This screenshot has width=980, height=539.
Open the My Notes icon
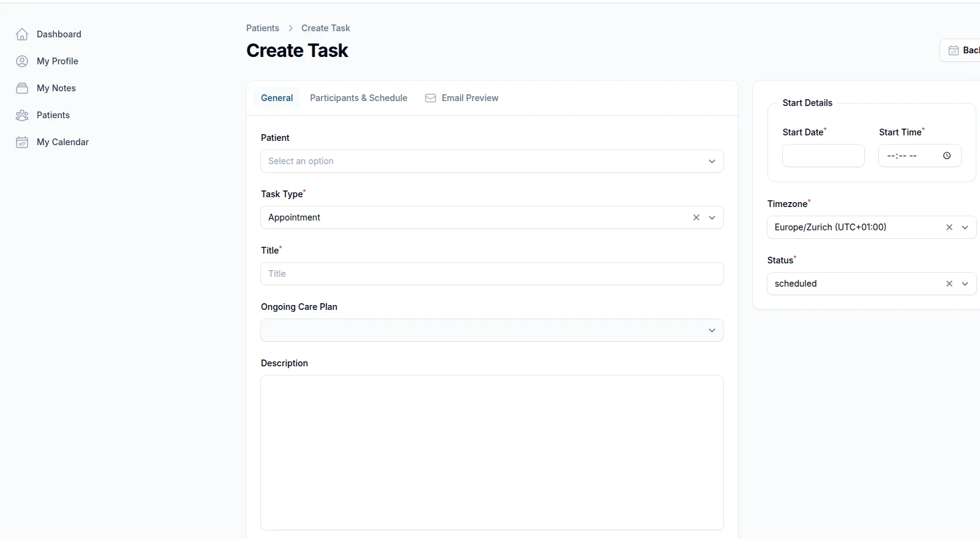coord(22,88)
